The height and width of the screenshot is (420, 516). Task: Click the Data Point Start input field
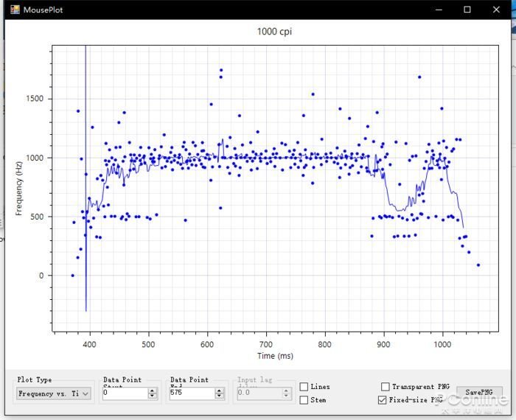click(126, 393)
